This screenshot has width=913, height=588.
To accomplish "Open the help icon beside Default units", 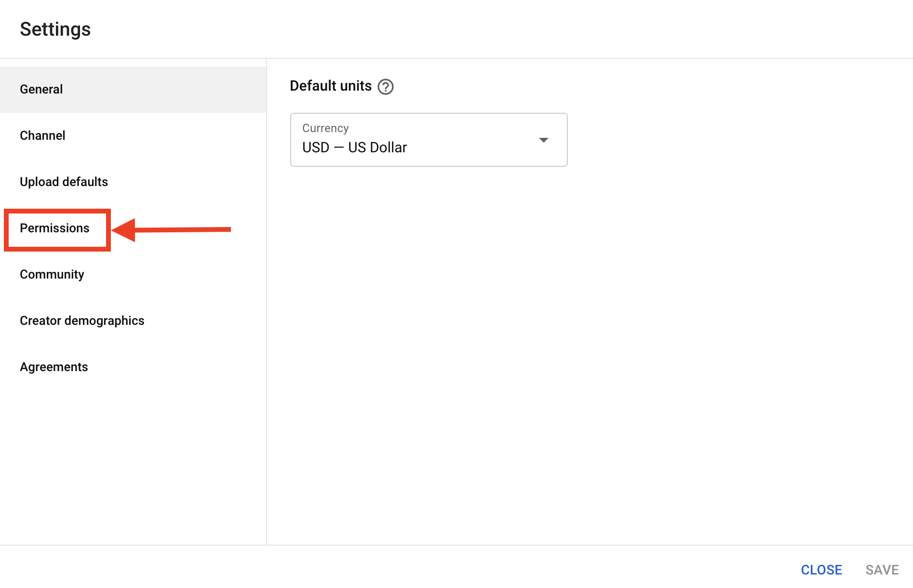I will click(x=386, y=87).
